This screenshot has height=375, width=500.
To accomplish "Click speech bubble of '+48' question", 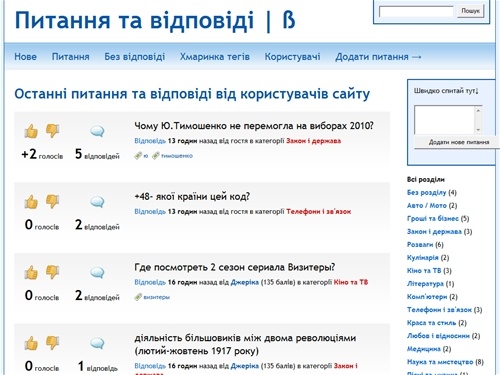I will 97,202.
